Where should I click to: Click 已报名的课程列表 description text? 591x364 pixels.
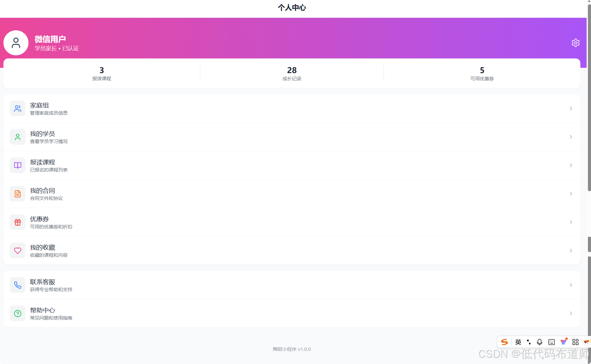coord(49,170)
